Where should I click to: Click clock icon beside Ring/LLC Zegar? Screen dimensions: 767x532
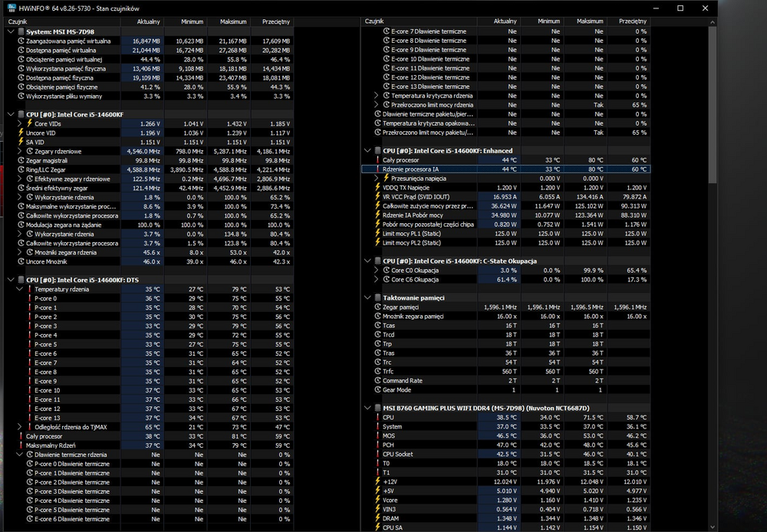click(x=21, y=169)
